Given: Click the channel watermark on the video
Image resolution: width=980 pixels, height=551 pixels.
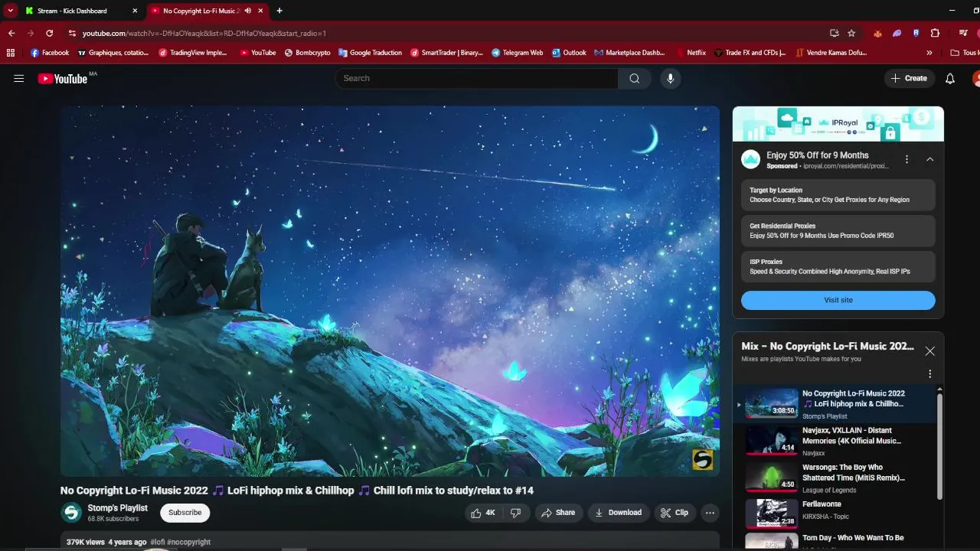Looking at the screenshot, I should tap(702, 459).
